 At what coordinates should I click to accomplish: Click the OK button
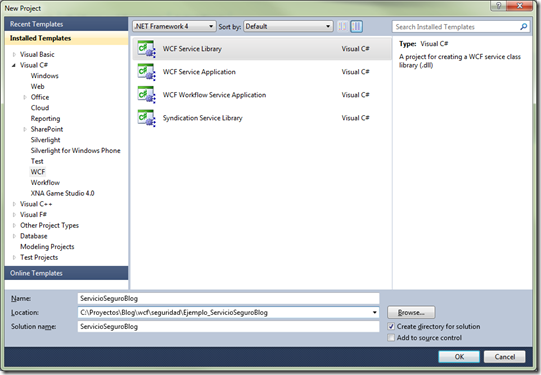(459, 357)
